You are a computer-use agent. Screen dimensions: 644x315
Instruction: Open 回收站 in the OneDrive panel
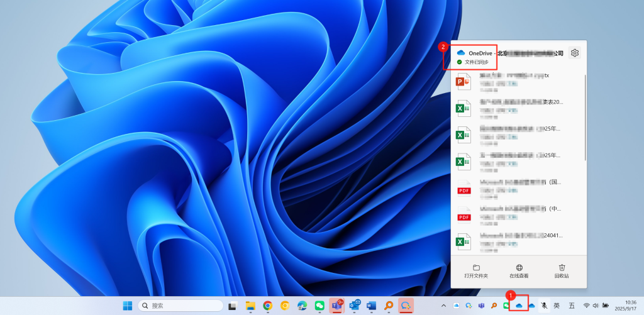click(x=562, y=271)
